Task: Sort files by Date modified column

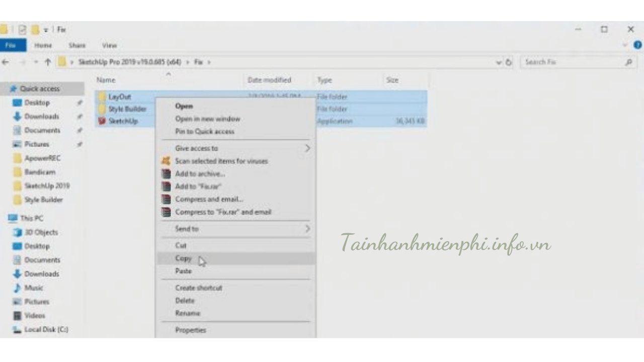Action: click(269, 80)
